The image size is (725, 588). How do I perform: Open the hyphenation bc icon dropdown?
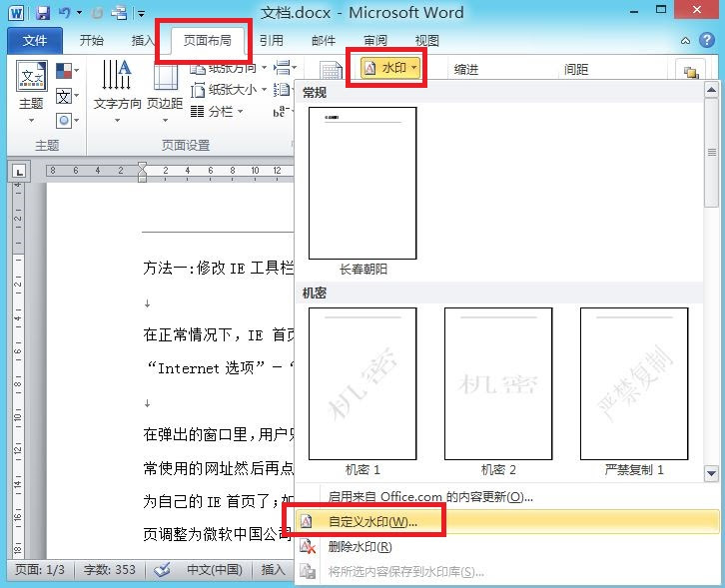[x=283, y=112]
